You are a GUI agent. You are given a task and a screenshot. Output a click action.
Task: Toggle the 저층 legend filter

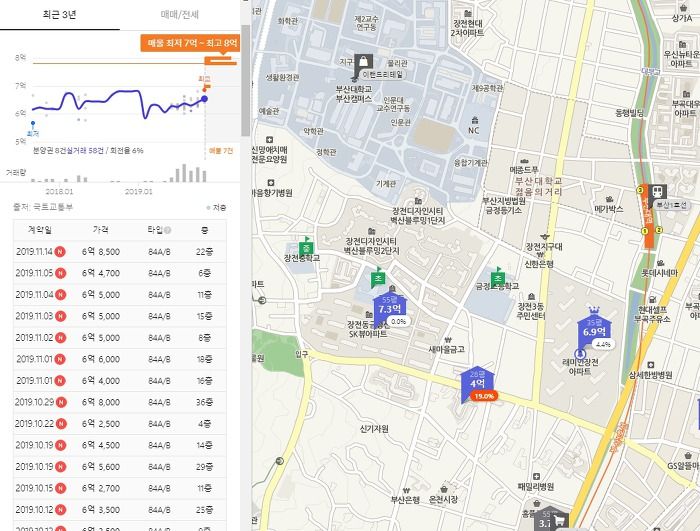click(x=217, y=208)
